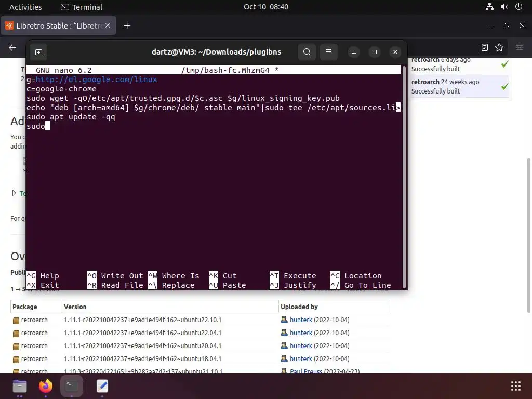
Task: Open new terminal tab icon in terminal header
Action: click(x=38, y=52)
